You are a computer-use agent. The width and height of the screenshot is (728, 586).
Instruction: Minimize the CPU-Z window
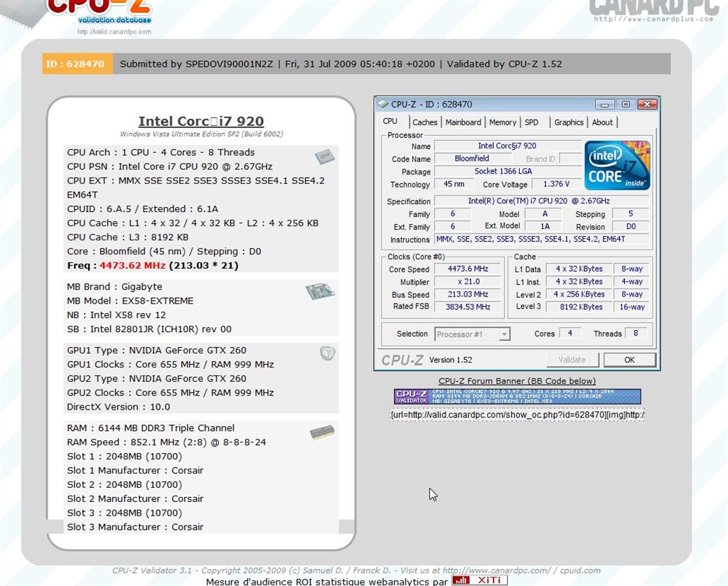tap(604, 105)
